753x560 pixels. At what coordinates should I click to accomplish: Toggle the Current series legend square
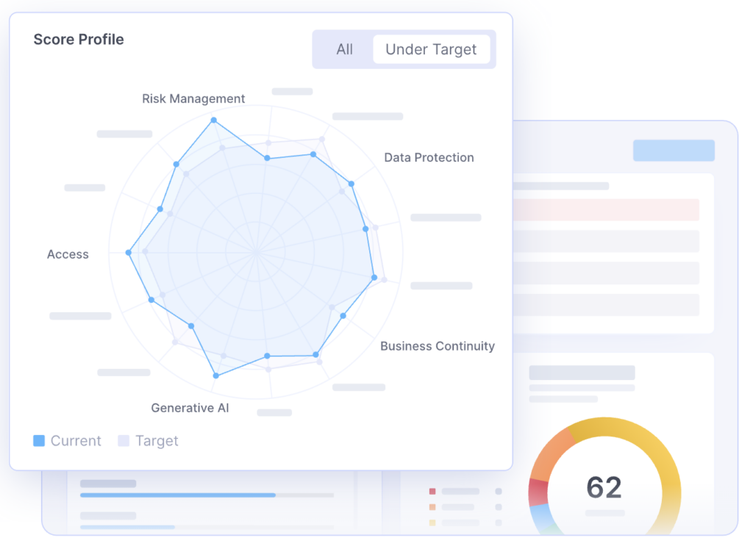coord(39,441)
